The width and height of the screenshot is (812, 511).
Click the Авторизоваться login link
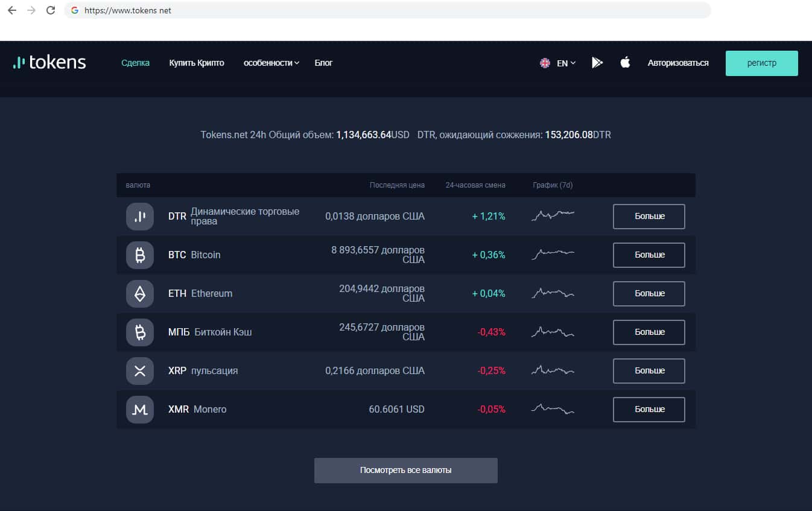[x=678, y=63]
